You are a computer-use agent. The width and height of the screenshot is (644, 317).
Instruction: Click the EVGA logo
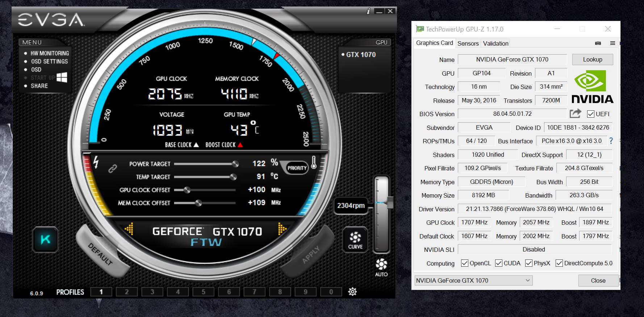(51, 20)
